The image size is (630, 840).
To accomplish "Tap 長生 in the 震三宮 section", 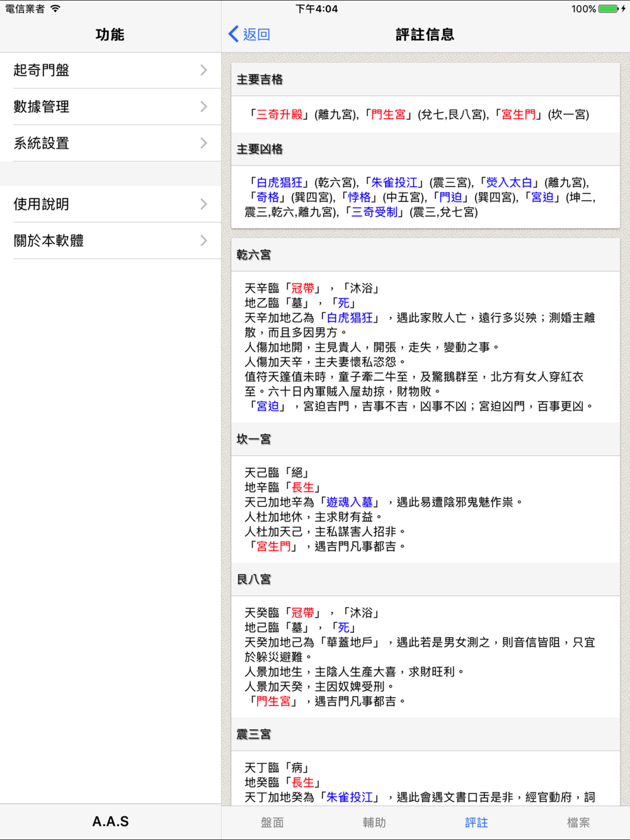I will pos(302,783).
